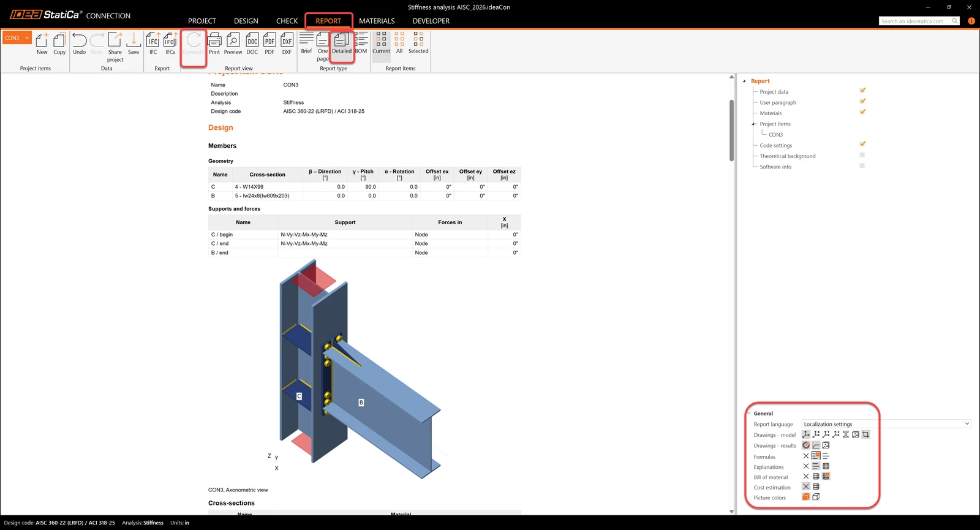This screenshot has height=530, width=980.
Task: Enable Theoretical background checkbox
Action: pos(862,155)
